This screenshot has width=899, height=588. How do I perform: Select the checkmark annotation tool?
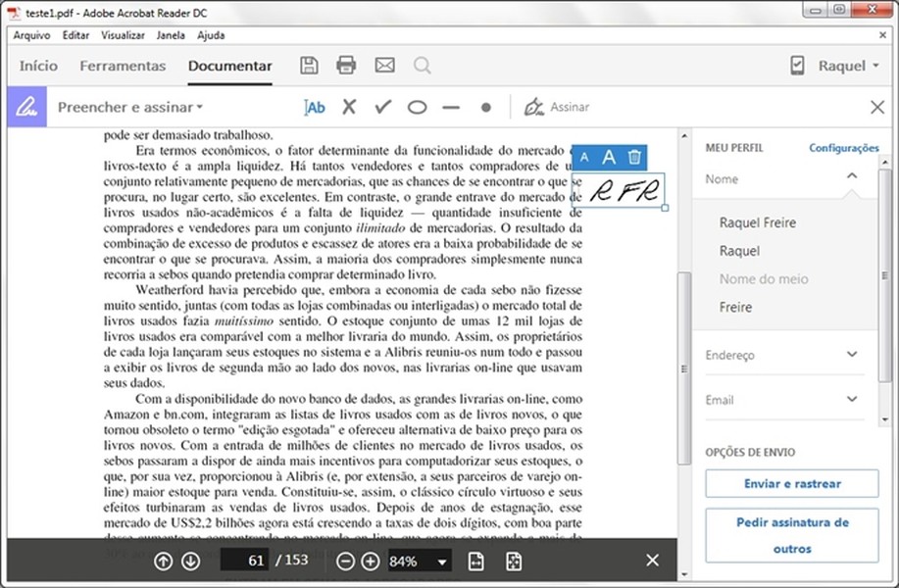point(382,107)
